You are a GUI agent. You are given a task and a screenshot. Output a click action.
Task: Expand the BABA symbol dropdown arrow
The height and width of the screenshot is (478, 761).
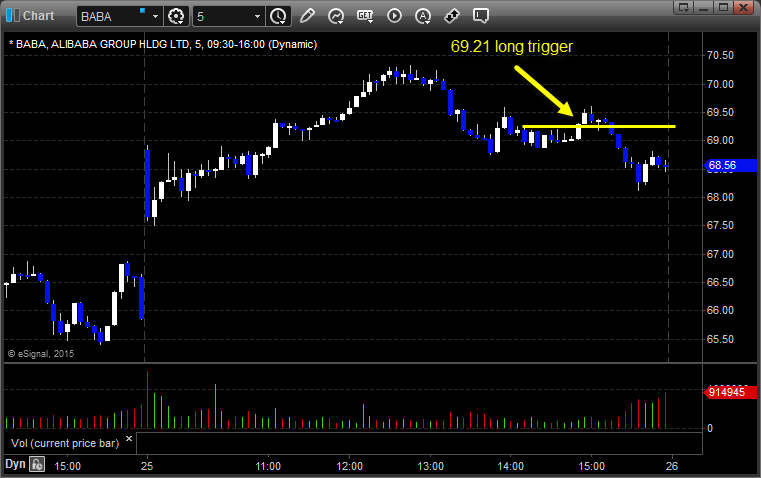click(155, 16)
